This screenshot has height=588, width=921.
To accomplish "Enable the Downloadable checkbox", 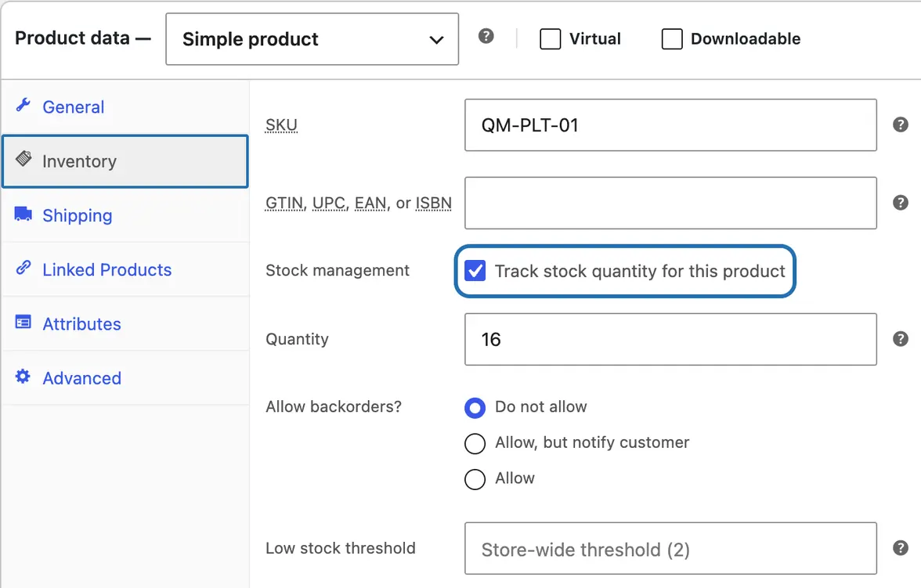I will point(672,39).
